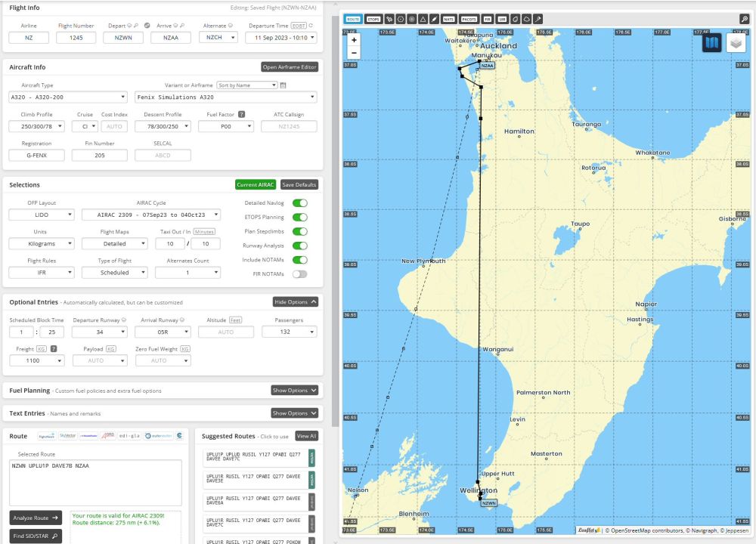This screenshot has height=544, width=756.
Task: Select first suggested route UPLU1P UPLUD RUSIL
Action: point(259,457)
